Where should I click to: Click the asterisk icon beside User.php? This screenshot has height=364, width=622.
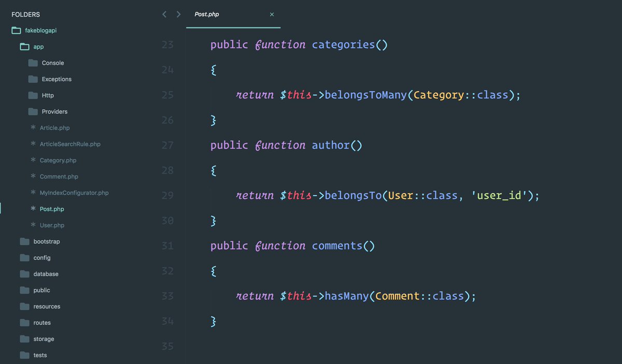(33, 225)
